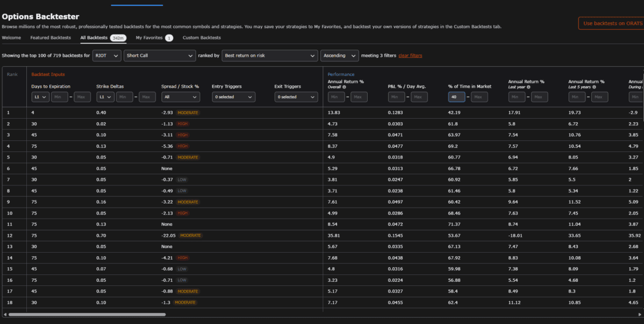The image size is (644, 324).
Task: Click the left arrow of the horizontal scrollbar
Action: point(5,315)
